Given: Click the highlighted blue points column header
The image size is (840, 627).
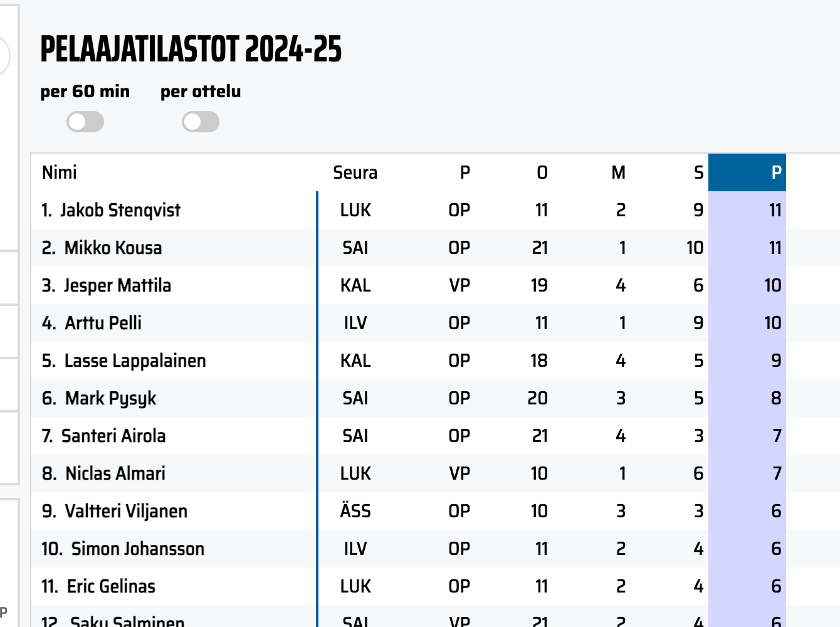Looking at the screenshot, I should coord(776,172).
